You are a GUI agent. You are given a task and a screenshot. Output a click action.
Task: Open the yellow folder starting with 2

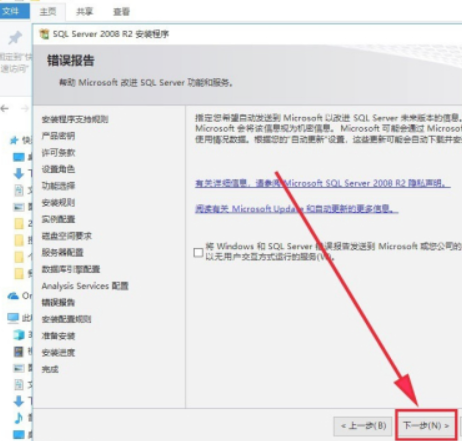coord(19,224)
